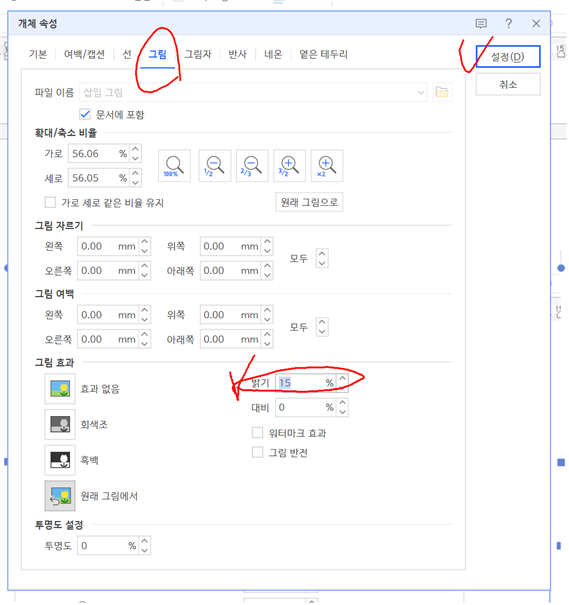Increase the 그림 자르기 왼쪽 value
The width and height of the screenshot is (569, 605).
[x=145, y=242]
